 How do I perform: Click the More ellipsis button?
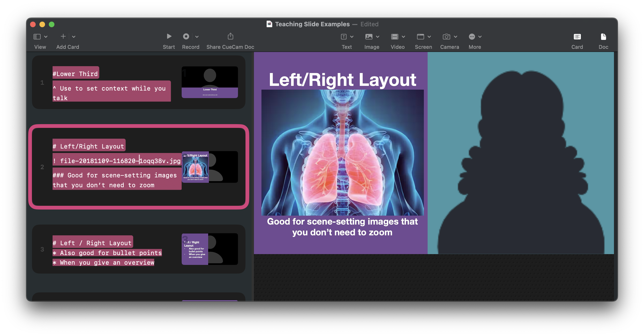pyautogui.click(x=472, y=37)
